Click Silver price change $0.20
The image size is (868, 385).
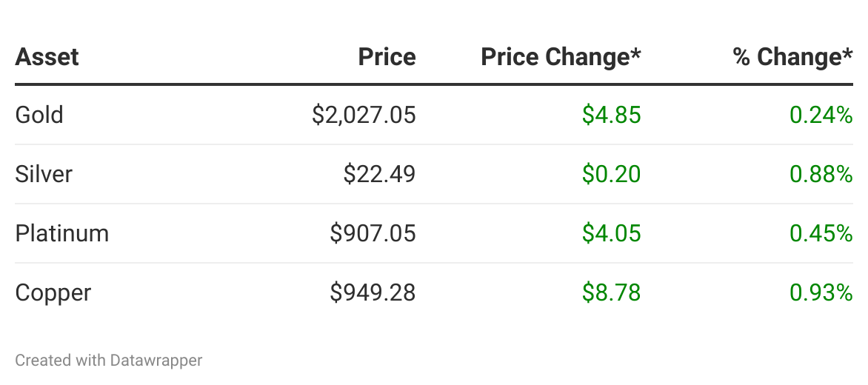pos(611,174)
